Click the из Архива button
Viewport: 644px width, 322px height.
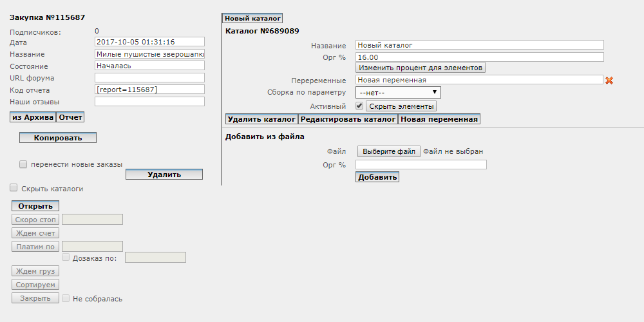tap(33, 117)
